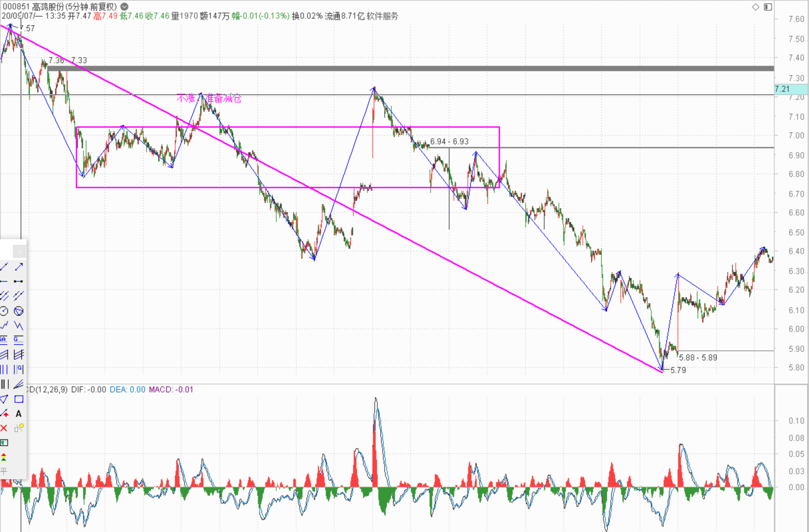Select the zigzag wave line tool
809x532 pixels.
coord(19,325)
